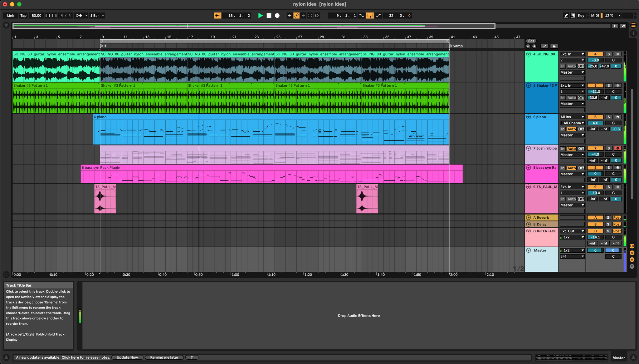The height and width of the screenshot is (364, 639).
Task: Solo the A Reverb return track
Action: tap(608, 217)
